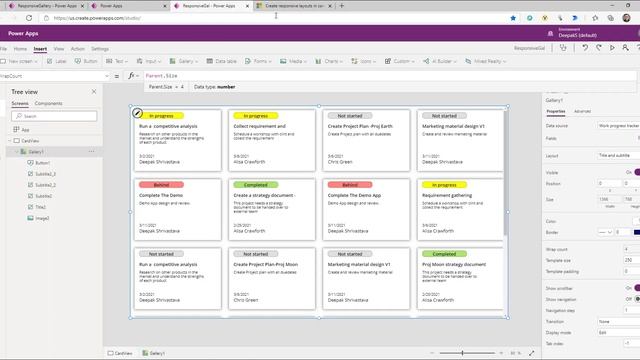Select Subtitle2_2 in tree view
Image resolution: width=640 pixels, height=360 pixels.
coord(45,185)
